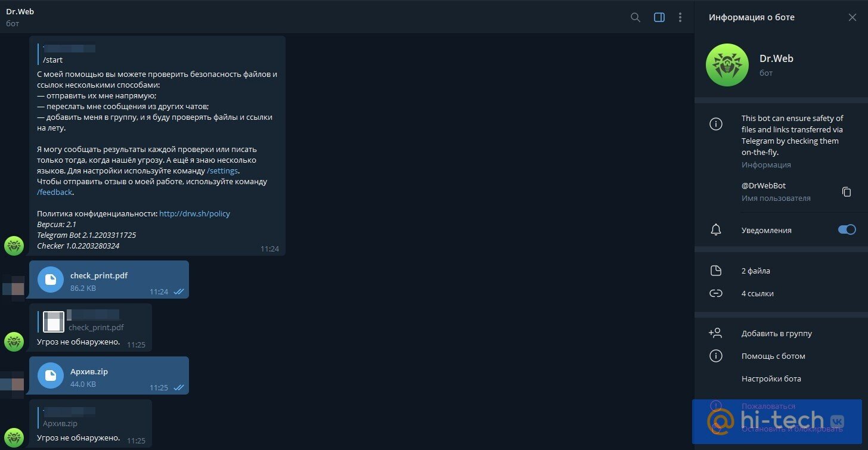This screenshot has width=868, height=450.
Task: Click the large Dr.Web bot avatar
Action: [x=727, y=65]
